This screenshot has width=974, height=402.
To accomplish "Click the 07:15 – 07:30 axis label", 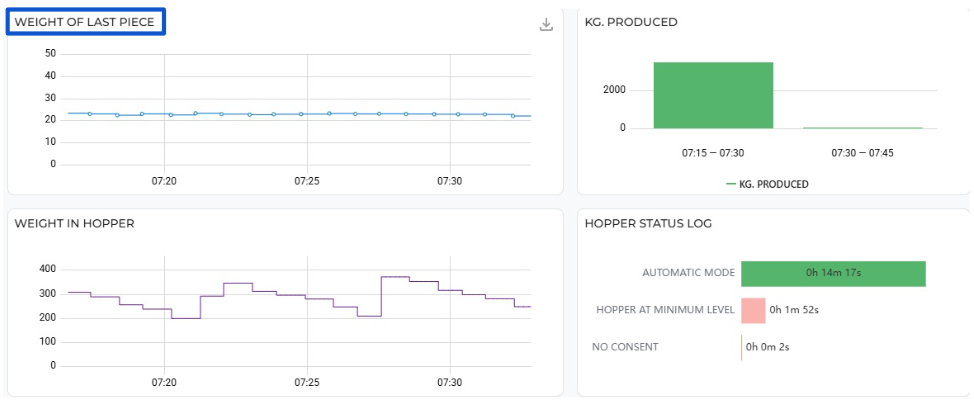I will [x=713, y=153].
